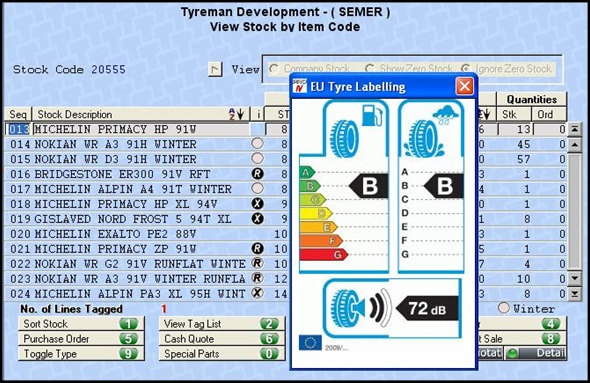Click the X marker for MICHELIN PRIMACY HP XL

coord(257,204)
